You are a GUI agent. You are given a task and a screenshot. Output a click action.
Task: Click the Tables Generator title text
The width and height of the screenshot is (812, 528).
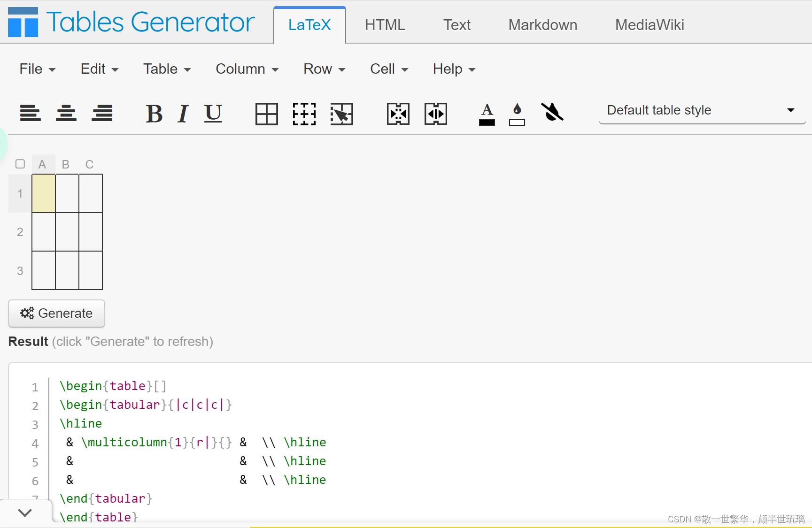[x=151, y=22]
